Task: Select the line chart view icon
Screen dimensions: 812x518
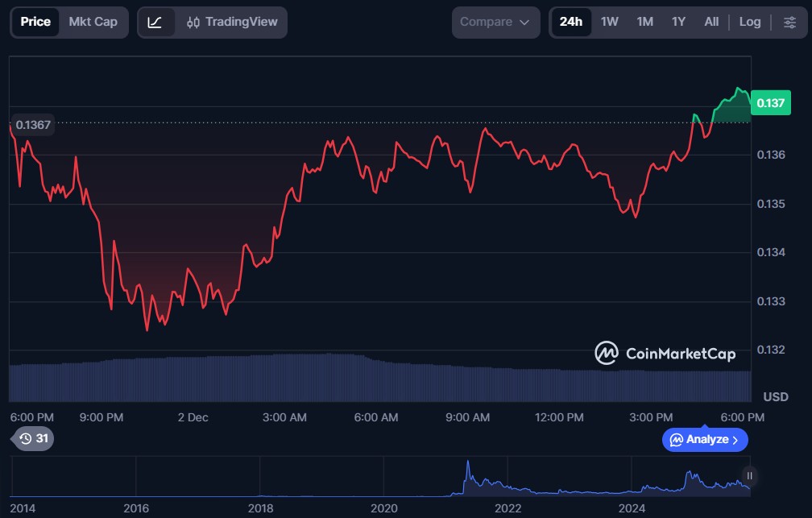Action: coord(155,23)
